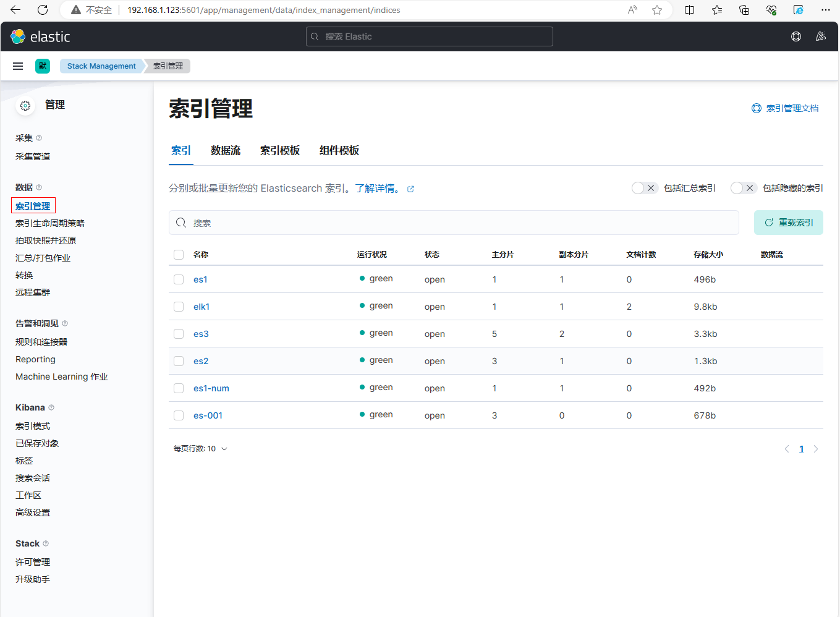Click the external link icon after 了解详情
The width and height of the screenshot is (840, 617).
point(410,189)
